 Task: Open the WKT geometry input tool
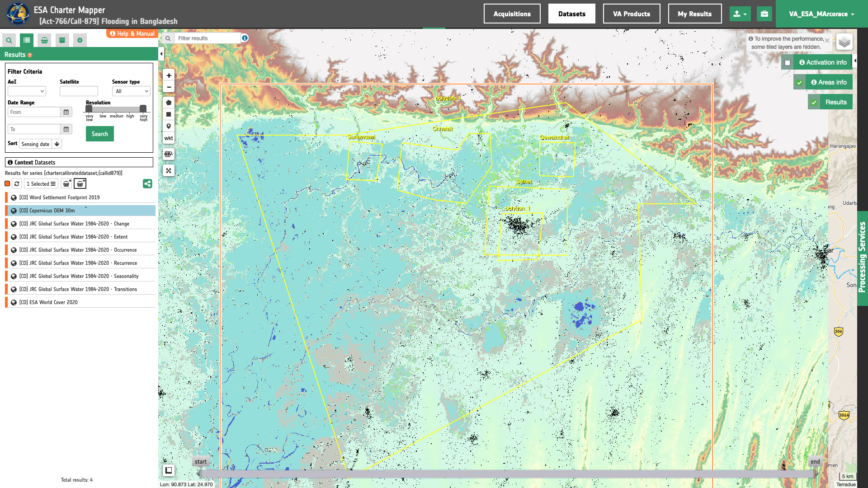169,138
